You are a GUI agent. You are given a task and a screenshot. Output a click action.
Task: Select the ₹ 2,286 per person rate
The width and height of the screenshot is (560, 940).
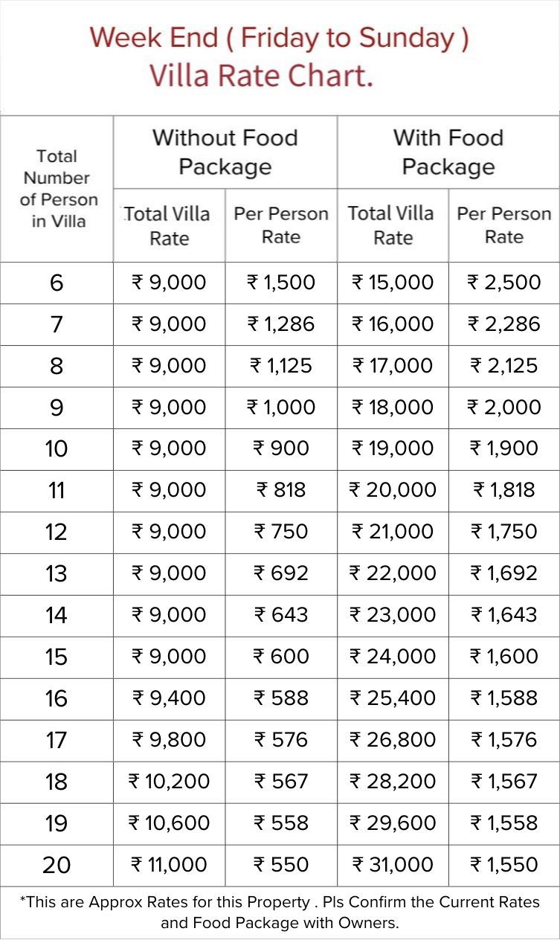[x=504, y=324]
